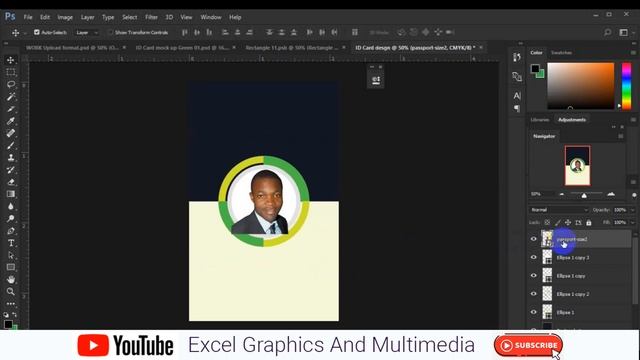640x360 pixels.
Task: Select the Brush tool
Action: pos(11,145)
